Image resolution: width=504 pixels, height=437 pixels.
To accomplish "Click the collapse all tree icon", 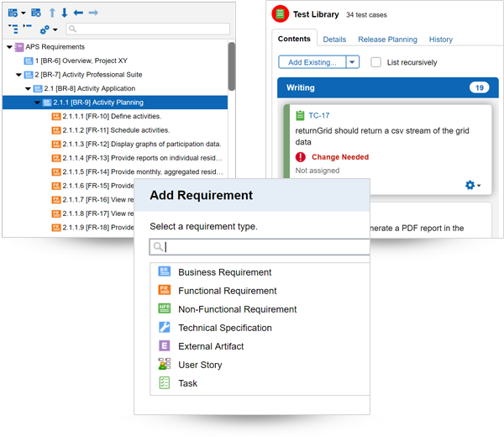I will point(28,26).
